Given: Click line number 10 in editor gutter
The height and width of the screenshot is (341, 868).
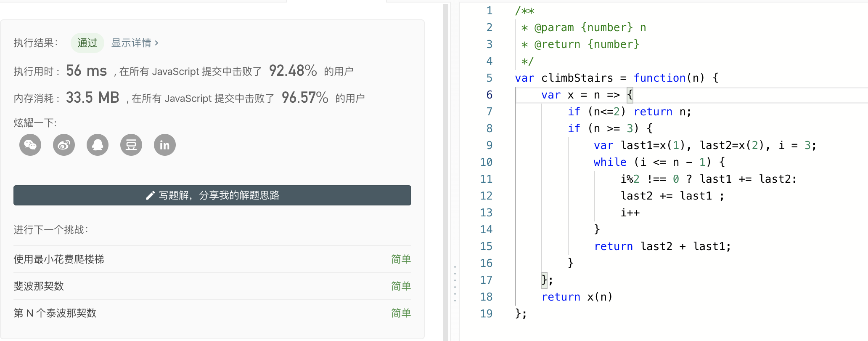Looking at the screenshot, I should tap(486, 162).
